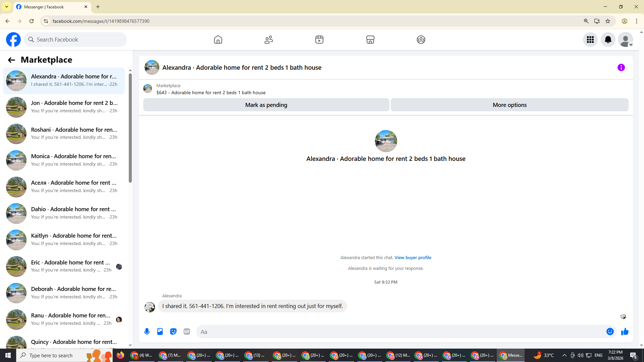
Task: Click the voice clip microphone icon
Action: [x=147, y=331]
